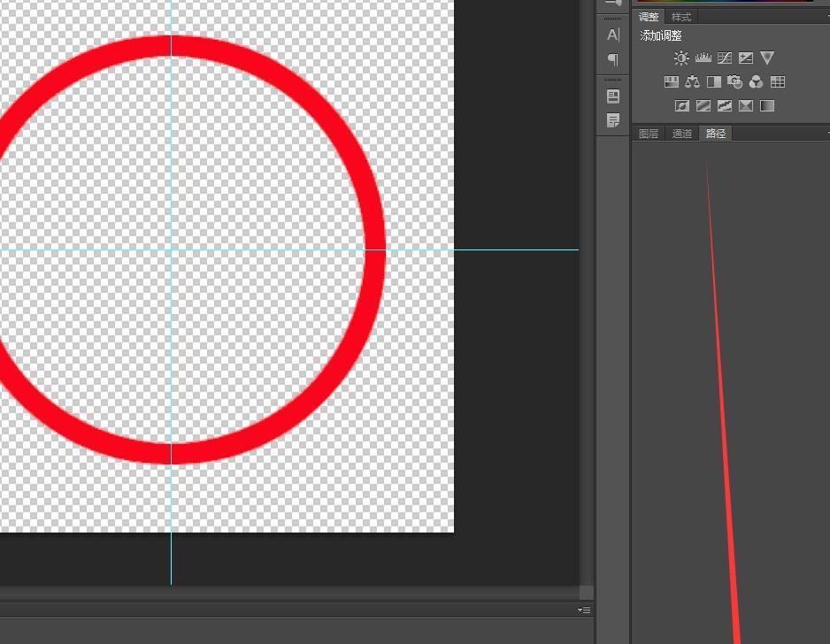Add a Photo Filter adjustment (camera icon)
The height and width of the screenshot is (644, 830).
click(x=734, y=81)
